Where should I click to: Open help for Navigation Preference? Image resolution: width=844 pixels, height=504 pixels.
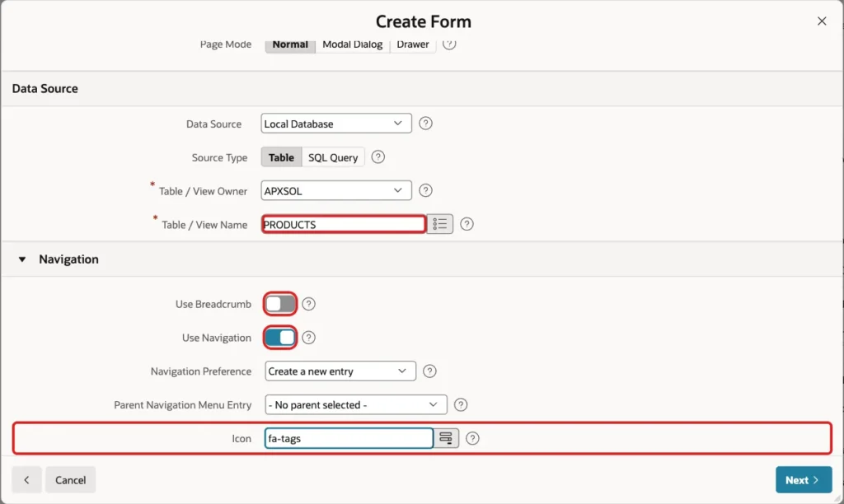coord(429,371)
